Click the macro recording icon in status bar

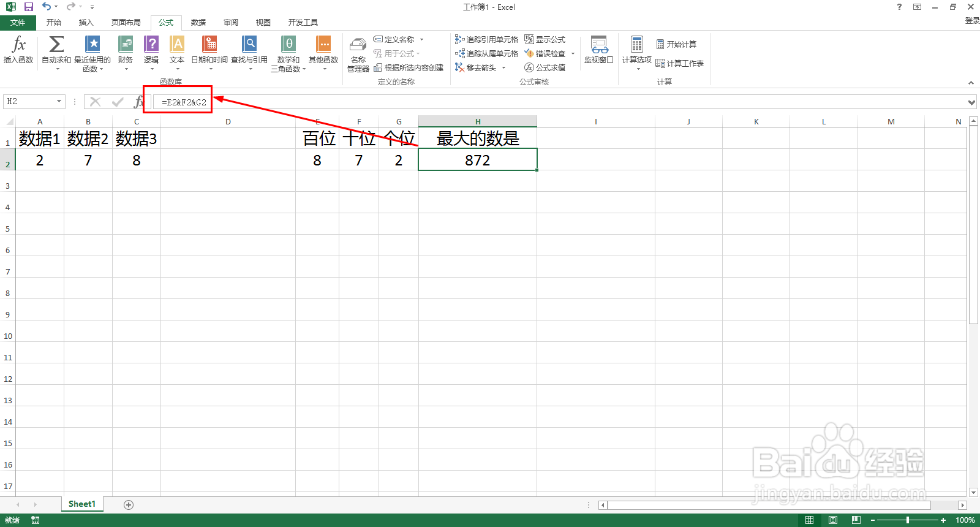(x=36, y=520)
